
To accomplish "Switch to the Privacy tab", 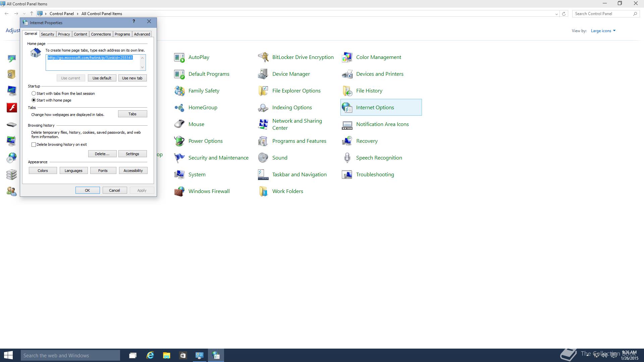I will [64, 34].
